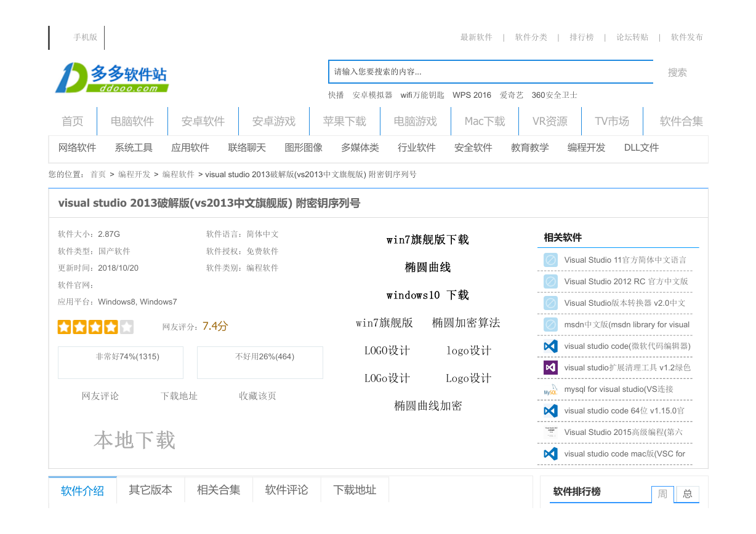Click icon beside Visual Studio版本转换器 v2.0
This screenshot has height=534, width=756.
[550, 303]
